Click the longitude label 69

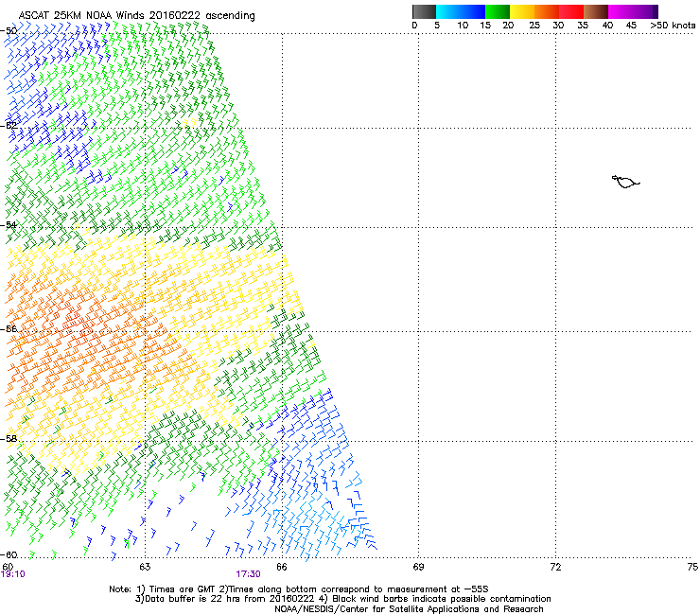point(418,567)
